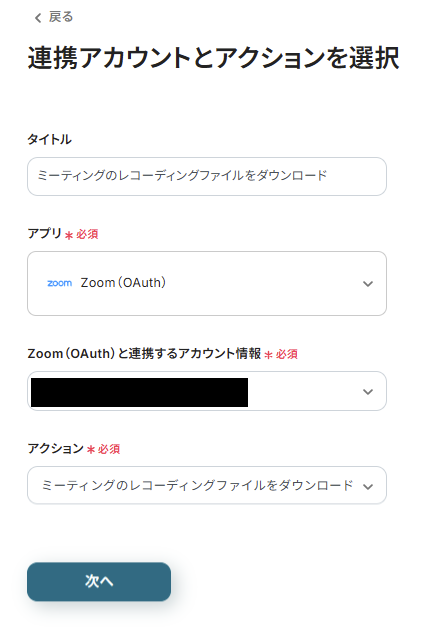Click the back chevron arrow icon
The height and width of the screenshot is (629, 434).
pyautogui.click(x=38, y=18)
